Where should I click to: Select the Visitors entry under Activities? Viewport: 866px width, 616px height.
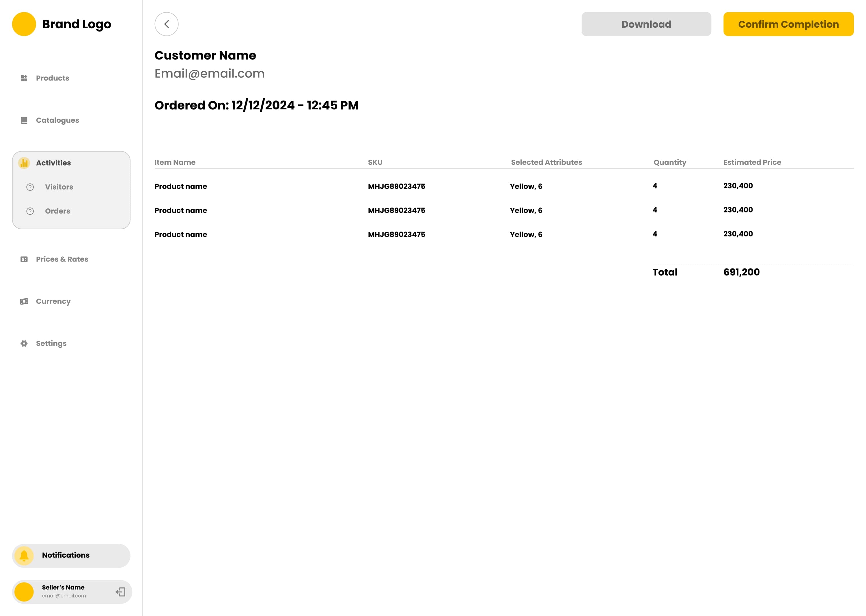tap(59, 187)
